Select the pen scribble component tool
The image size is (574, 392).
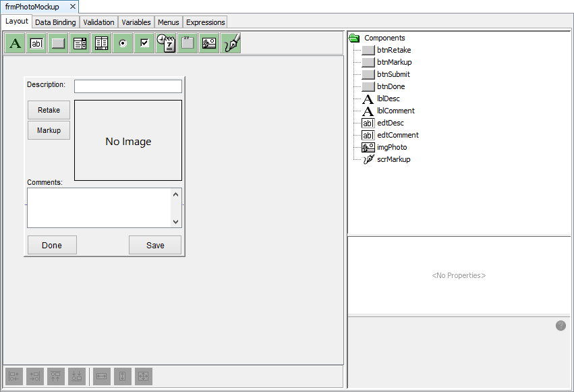click(231, 43)
